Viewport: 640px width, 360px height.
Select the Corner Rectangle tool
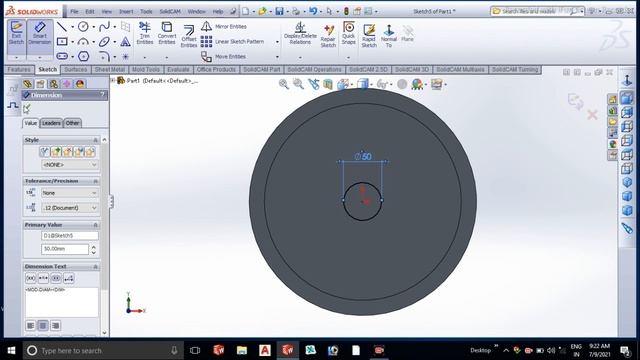pyautogui.click(x=62, y=42)
